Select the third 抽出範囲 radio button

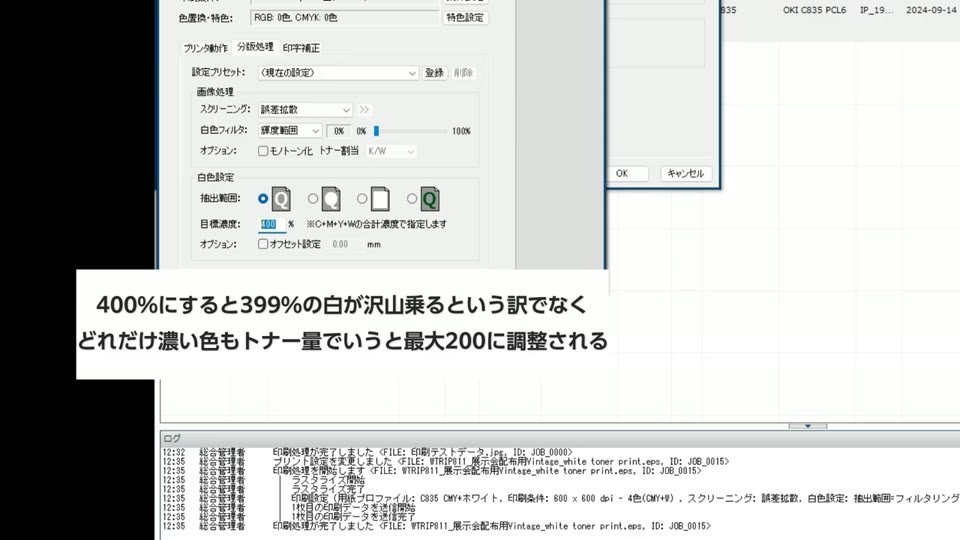click(362, 198)
